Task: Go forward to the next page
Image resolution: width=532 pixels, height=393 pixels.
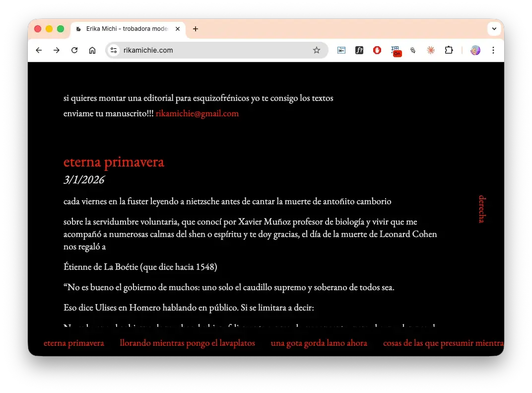Action: coord(57,50)
